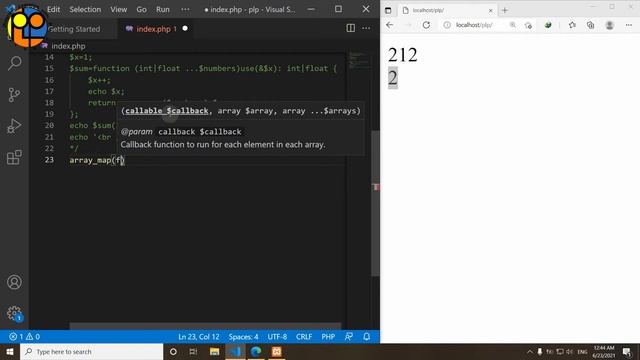Open the Edge profile avatar
640x360 pixels.
[610, 25]
